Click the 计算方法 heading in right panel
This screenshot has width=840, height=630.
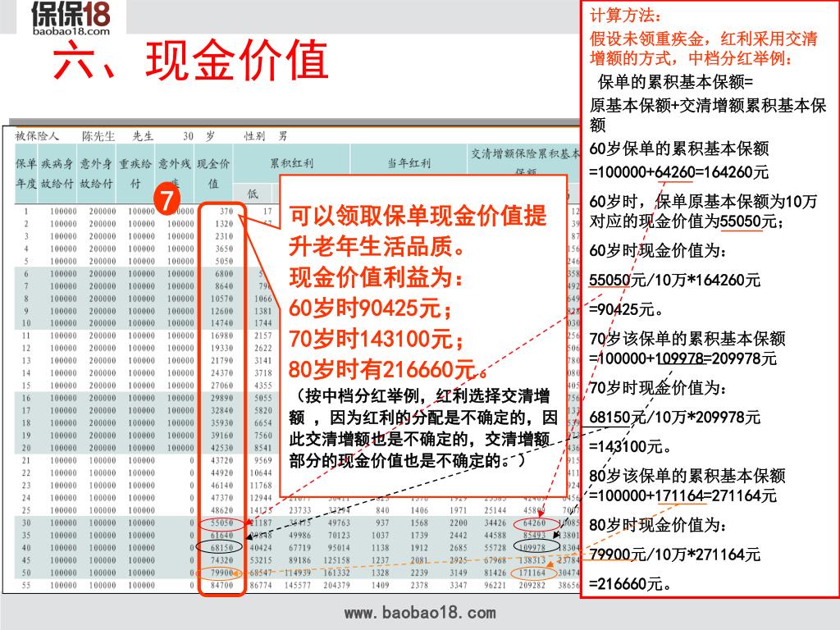click(626, 16)
